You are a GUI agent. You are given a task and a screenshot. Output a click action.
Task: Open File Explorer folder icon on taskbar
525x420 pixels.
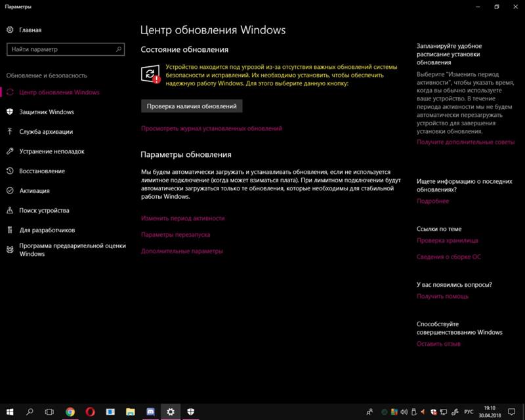click(130, 411)
